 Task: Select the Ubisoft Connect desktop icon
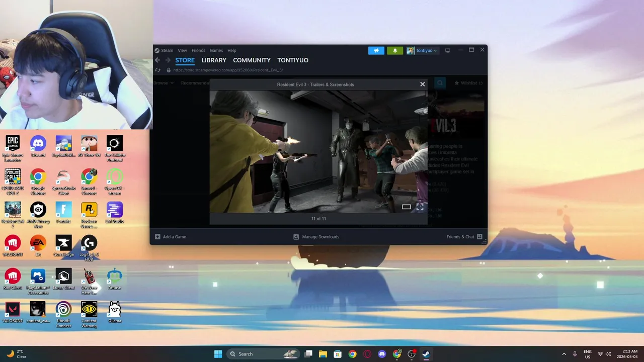(x=64, y=314)
